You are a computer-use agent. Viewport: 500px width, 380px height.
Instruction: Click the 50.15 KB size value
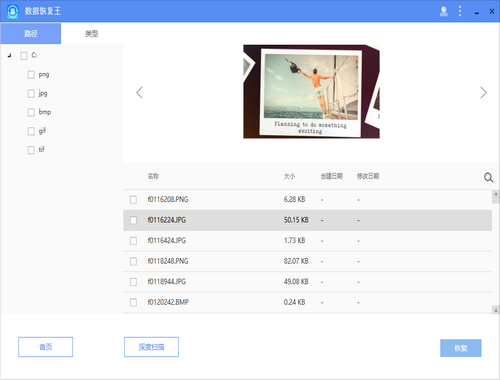coord(296,220)
